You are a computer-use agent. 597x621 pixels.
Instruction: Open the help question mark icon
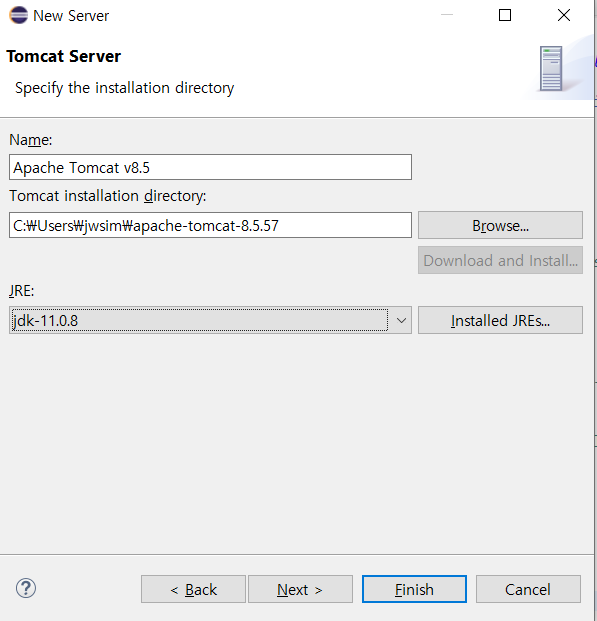click(x=26, y=589)
